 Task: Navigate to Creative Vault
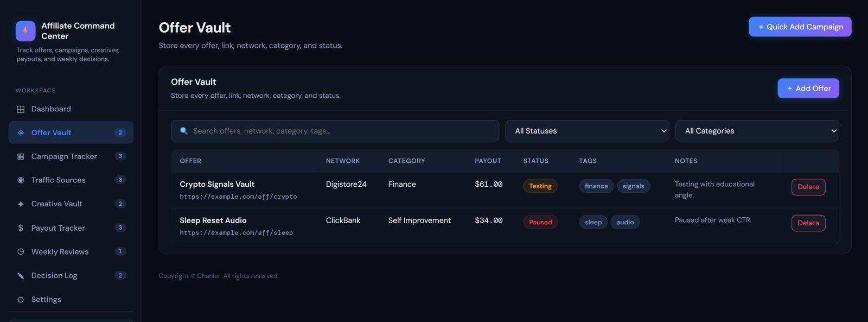71,204
